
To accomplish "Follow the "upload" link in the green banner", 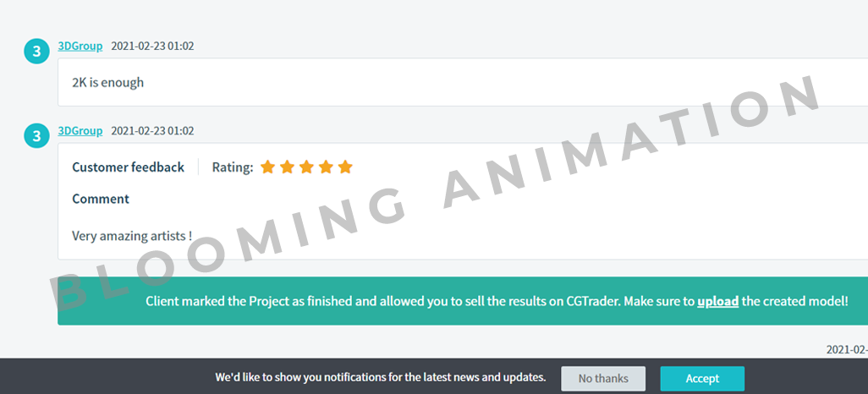I will tap(717, 301).
